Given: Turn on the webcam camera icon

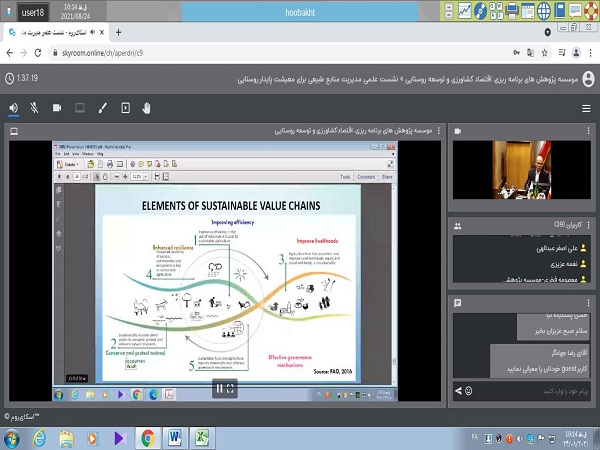Looking at the screenshot, I should 57,107.
